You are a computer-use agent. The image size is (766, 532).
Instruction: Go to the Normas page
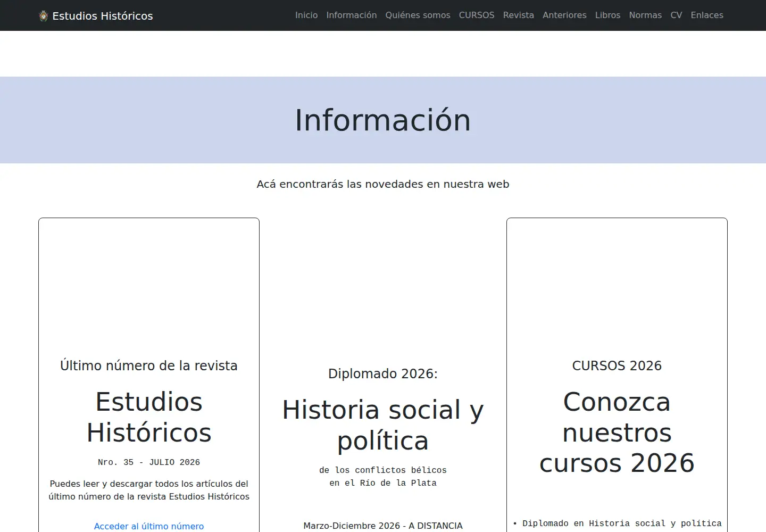coord(645,15)
